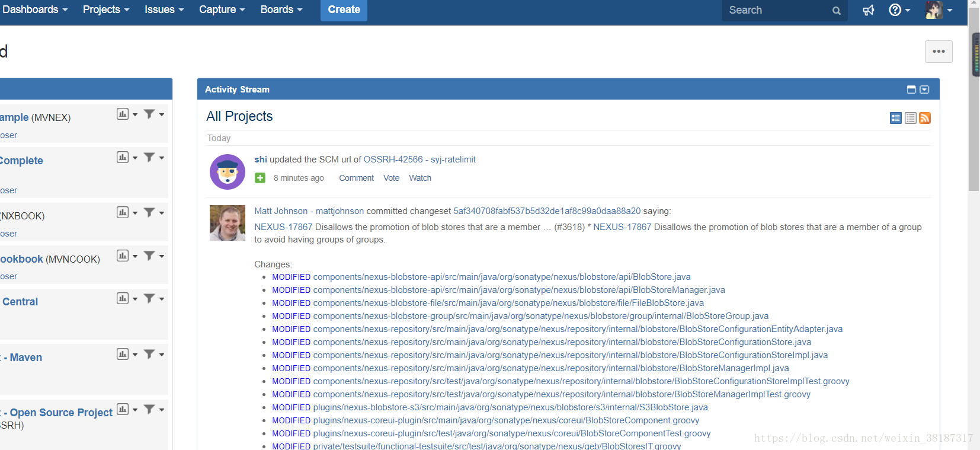980x450 pixels.
Task: Click the filter funnel in the NXBOOK row
Action: coord(149,212)
